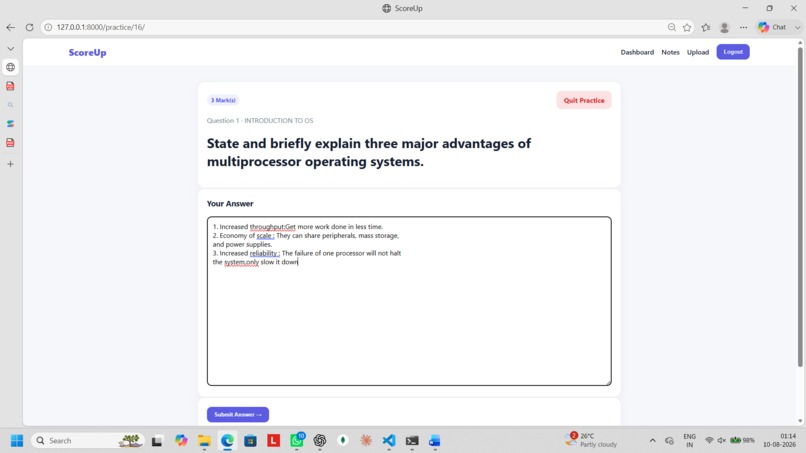
Task: Submit the answer
Action: coord(237,414)
